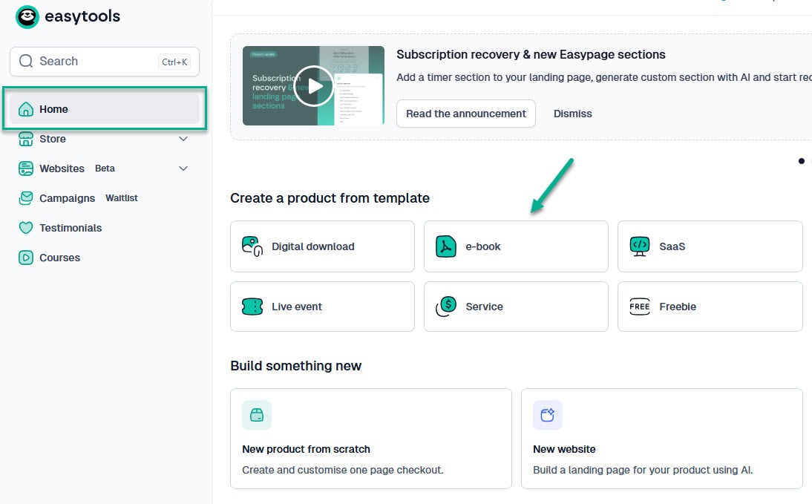Screen dimensions: 812x504
Task: Select the SaaS code template icon
Action: [639, 246]
